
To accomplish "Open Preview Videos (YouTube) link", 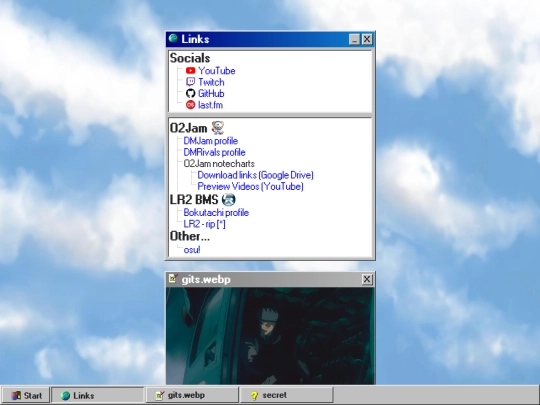I will [x=250, y=186].
